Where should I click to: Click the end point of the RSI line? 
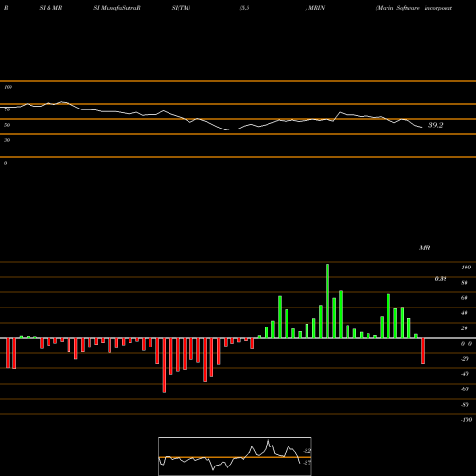(422, 128)
